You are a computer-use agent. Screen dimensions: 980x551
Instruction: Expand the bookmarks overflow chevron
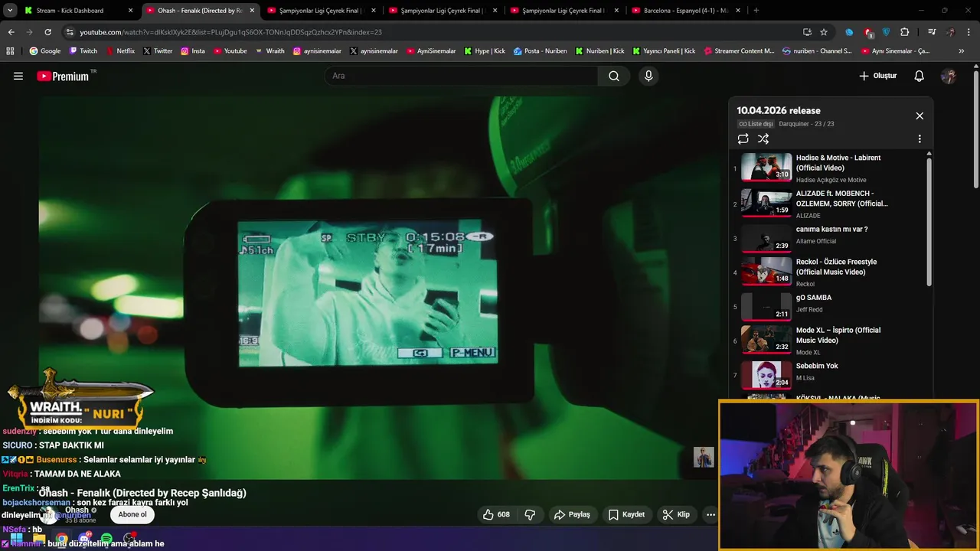pos(962,51)
